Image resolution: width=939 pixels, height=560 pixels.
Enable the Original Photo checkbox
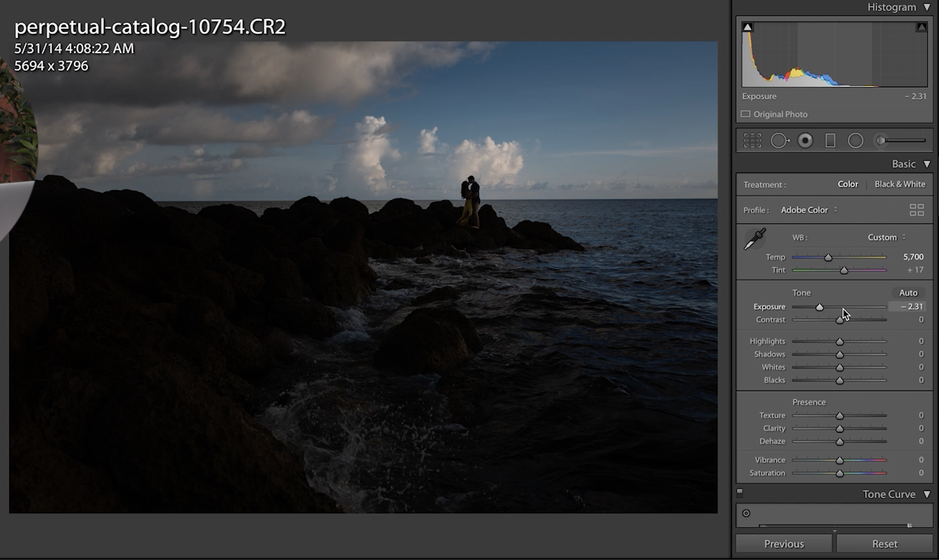[745, 114]
